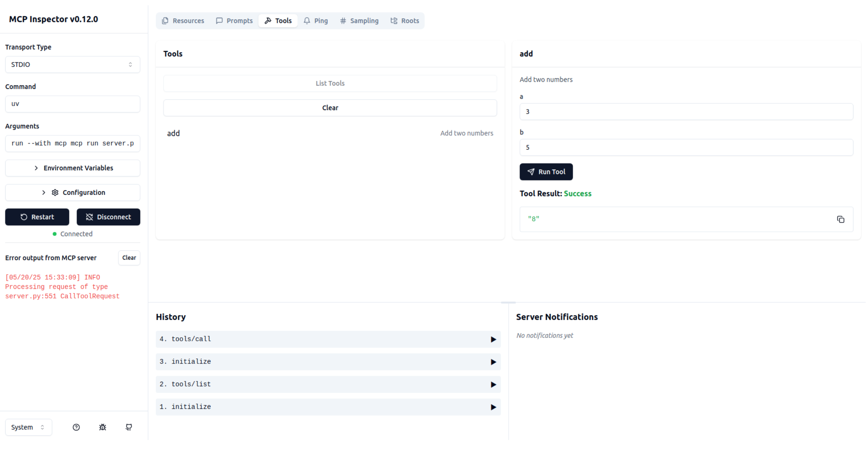
Task: Copy the tool result with copy icon
Action: click(x=840, y=220)
